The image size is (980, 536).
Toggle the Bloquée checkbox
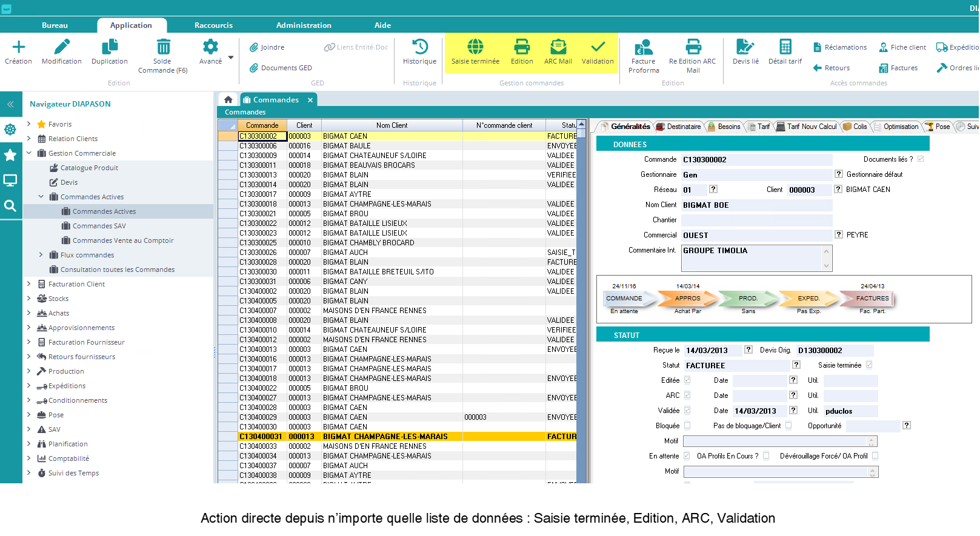coord(687,425)
